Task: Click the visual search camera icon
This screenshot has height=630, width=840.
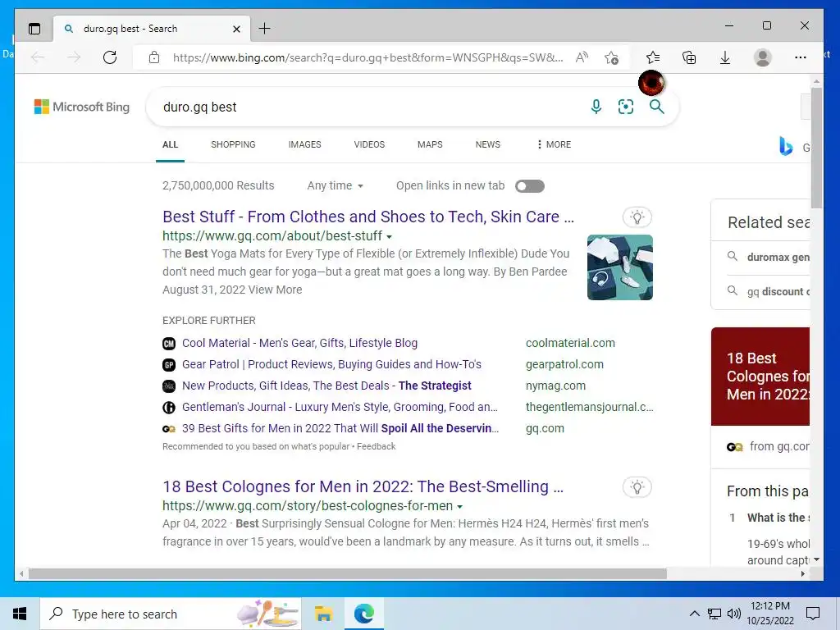Action: pos(626,107)
